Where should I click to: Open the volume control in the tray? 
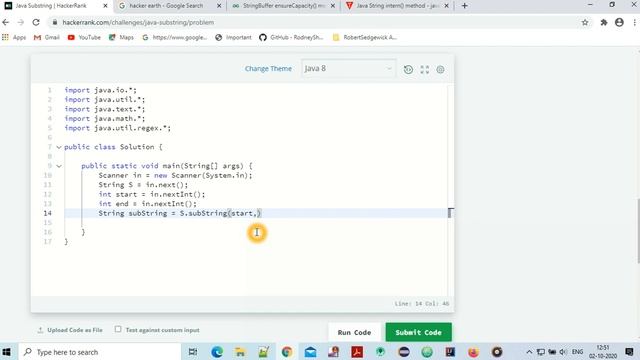coord(563,352)
